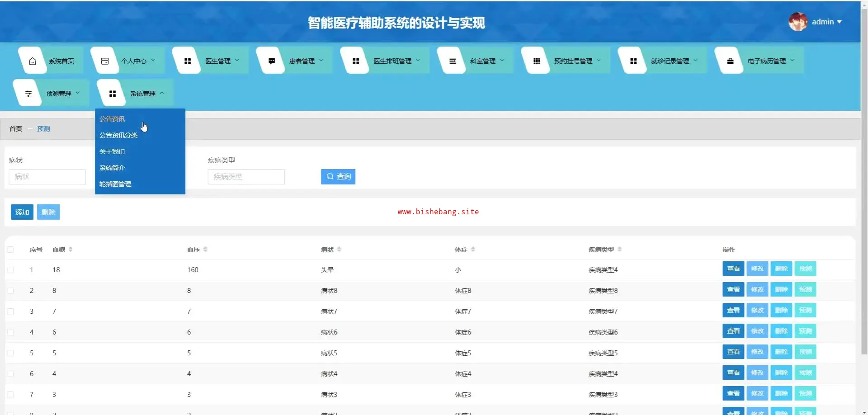Click the 电子病历管理 briefcase icon

730,61
